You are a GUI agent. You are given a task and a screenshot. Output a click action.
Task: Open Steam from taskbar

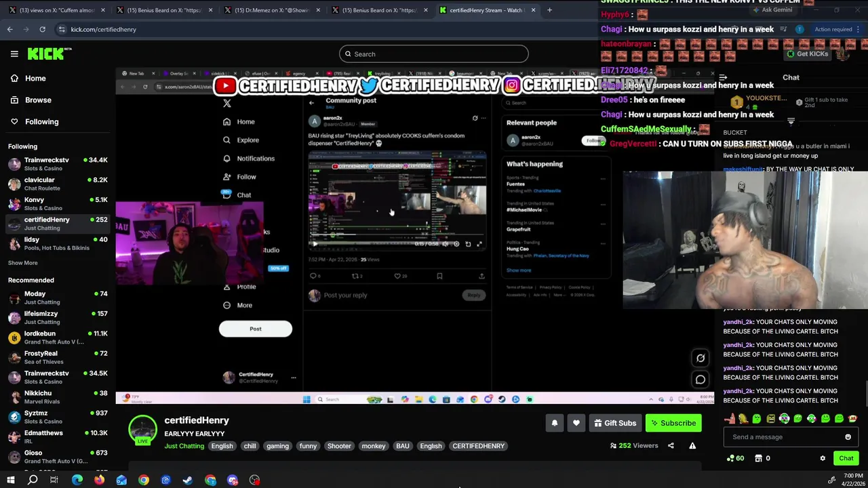(188, 480)
